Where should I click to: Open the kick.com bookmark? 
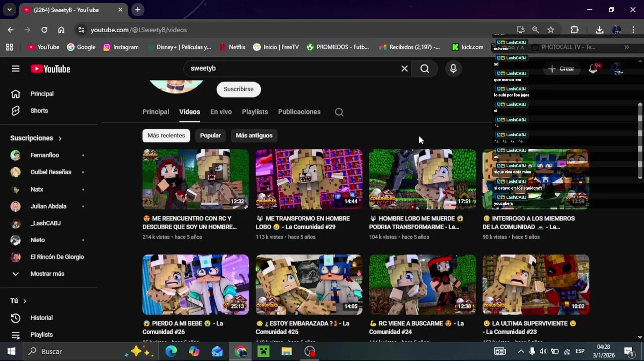(467, 47)
